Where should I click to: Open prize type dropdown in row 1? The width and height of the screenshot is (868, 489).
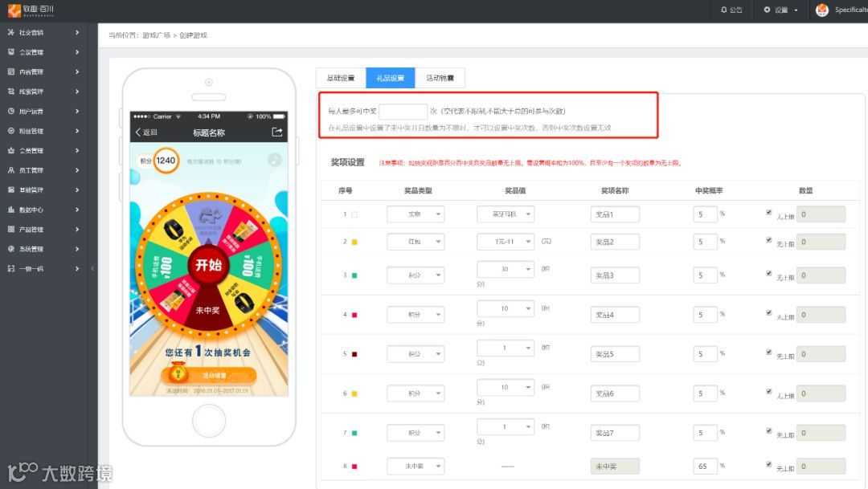416,214
